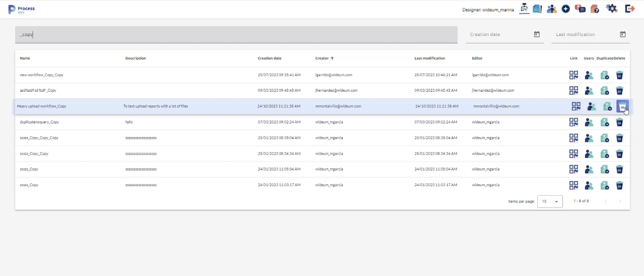Sort table by Creator column
Viewport: 644px width, 276px height.
click(322, 59)
